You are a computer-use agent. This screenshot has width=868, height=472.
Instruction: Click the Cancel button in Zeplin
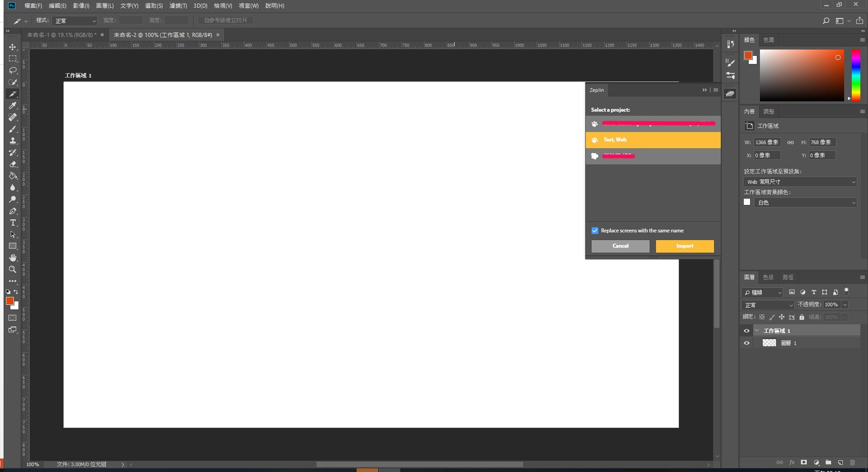[x=620, y=246]
